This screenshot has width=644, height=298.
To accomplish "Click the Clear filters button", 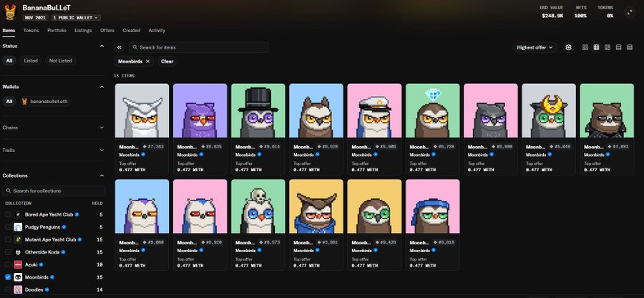I will click(167, 61).
